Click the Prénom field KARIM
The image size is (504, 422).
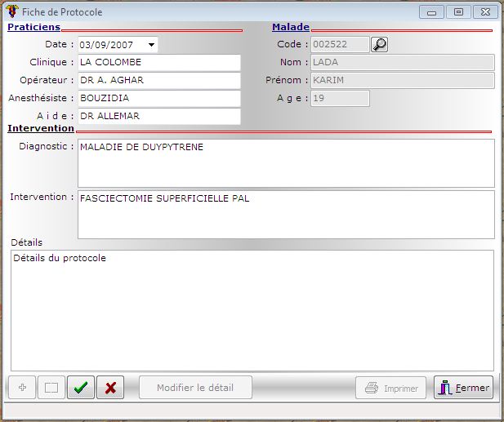click(x=403, y=80)
